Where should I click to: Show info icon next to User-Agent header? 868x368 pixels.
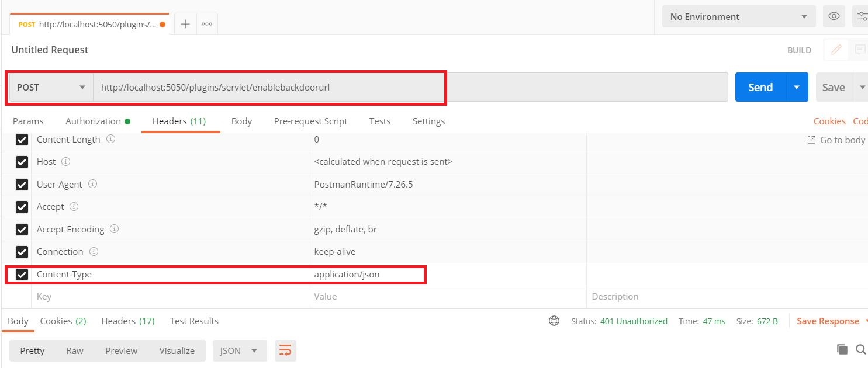tap(92, 183)
